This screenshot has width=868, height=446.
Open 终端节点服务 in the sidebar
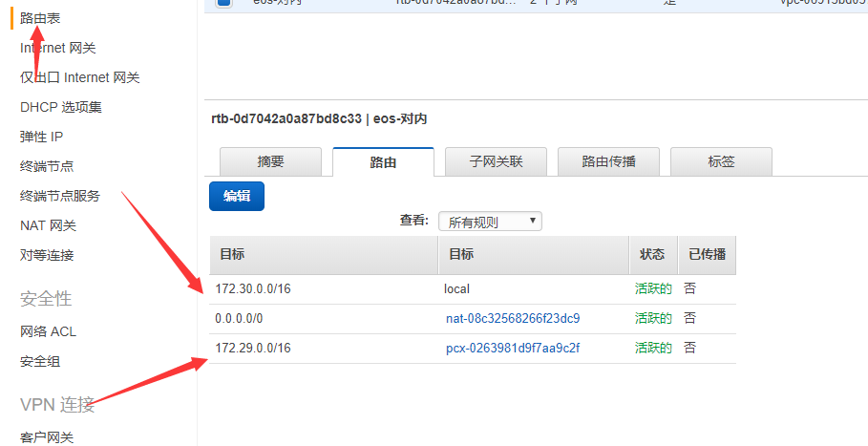[60, 196]
